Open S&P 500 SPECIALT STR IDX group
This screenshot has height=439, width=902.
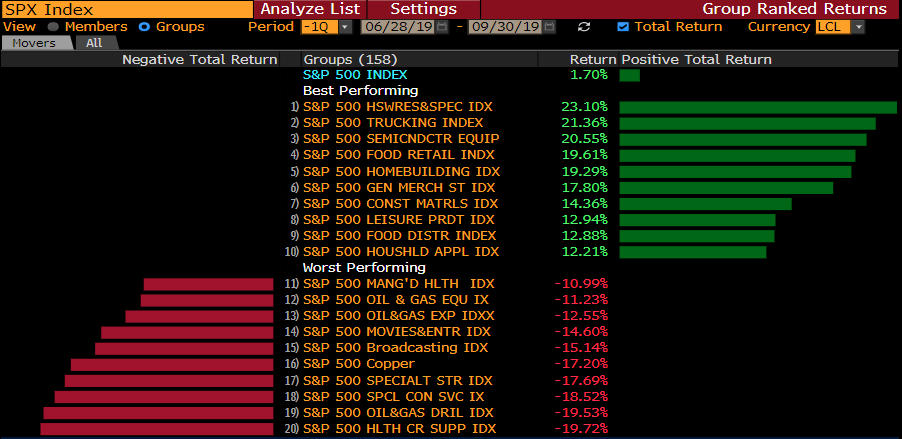click(x=398, y=381)
